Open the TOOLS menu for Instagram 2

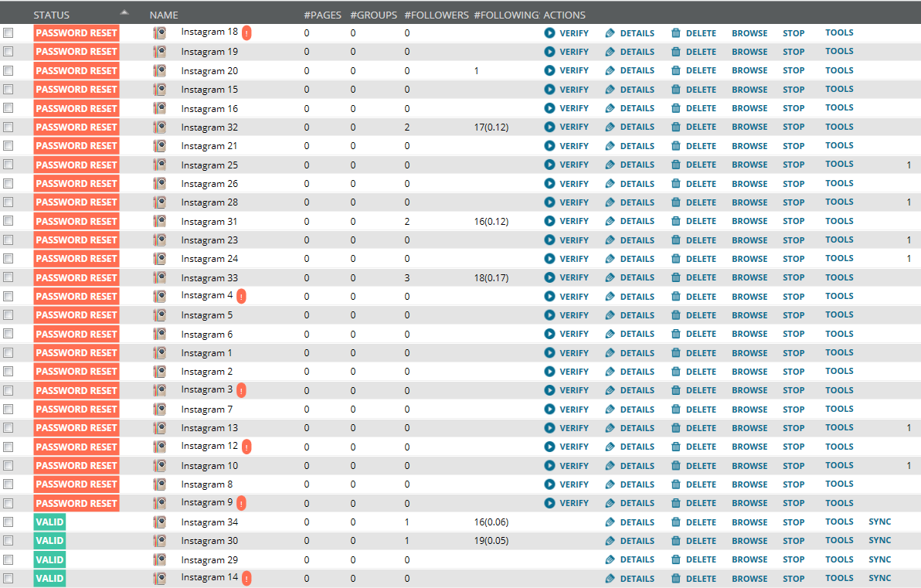839,371
